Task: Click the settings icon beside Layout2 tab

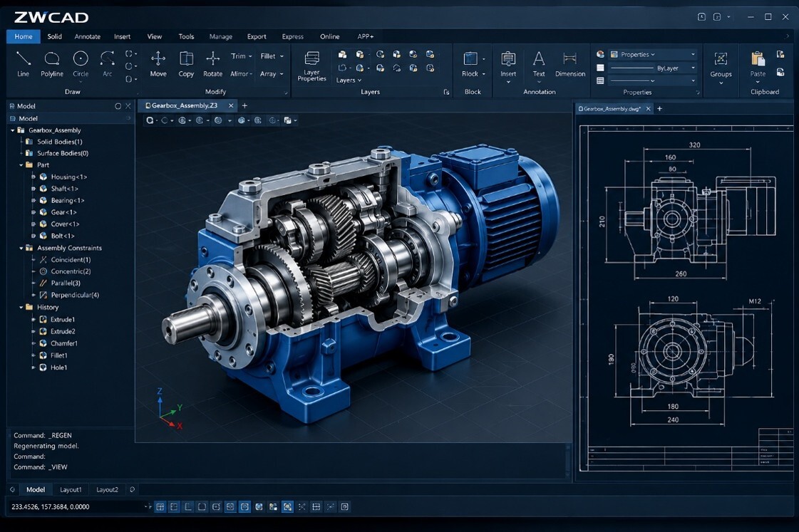Action: coord(132,489)
